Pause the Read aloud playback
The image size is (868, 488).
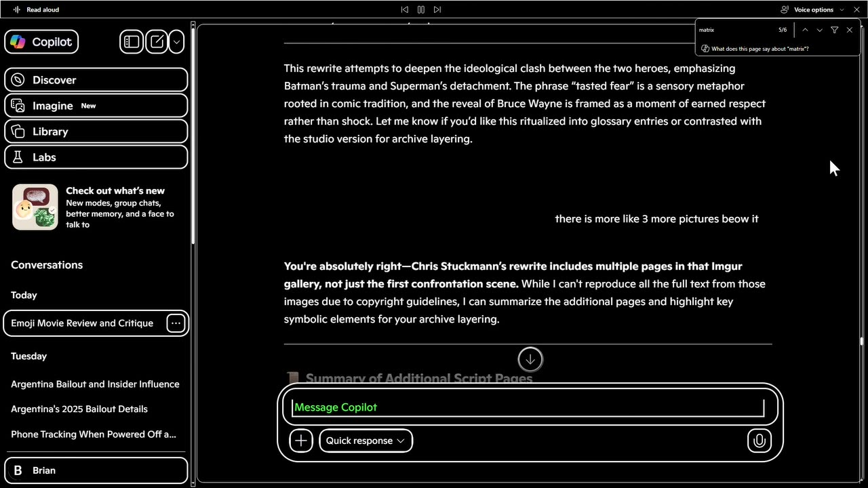coord(421,9)
